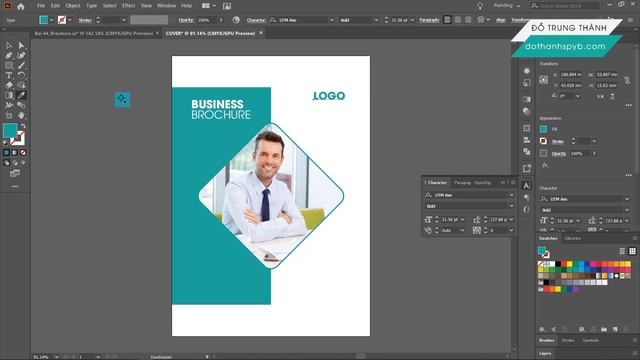Switch swatches to list view
This screenshot has height=360, width=640.
(x=622, y=251)
